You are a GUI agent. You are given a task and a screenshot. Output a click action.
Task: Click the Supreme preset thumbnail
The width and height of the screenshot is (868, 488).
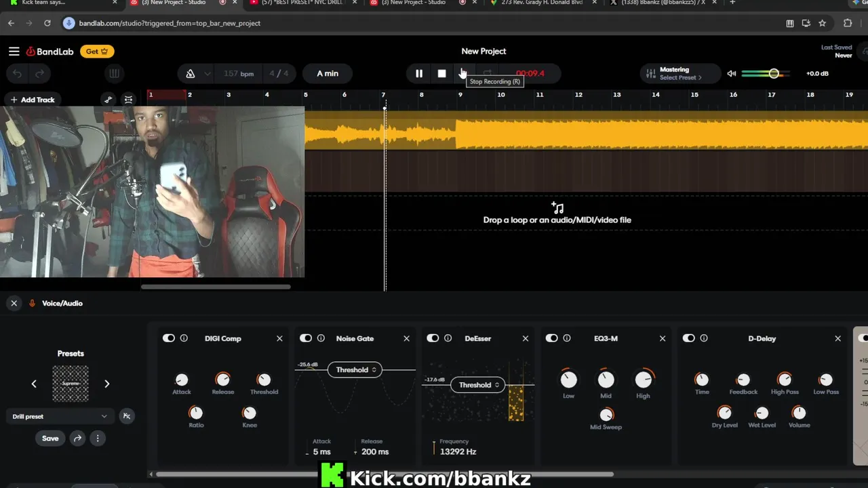pyautogui.click(x=71, y=384)
